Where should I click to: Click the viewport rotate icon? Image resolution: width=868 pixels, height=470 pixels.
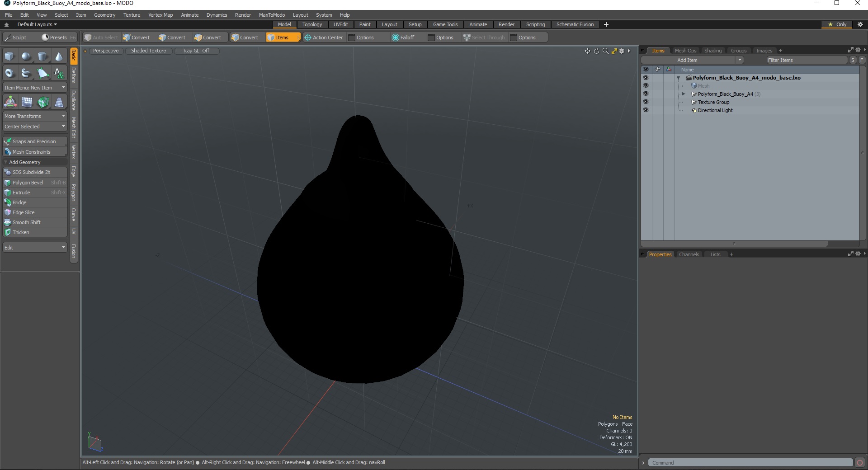[596, 51]
